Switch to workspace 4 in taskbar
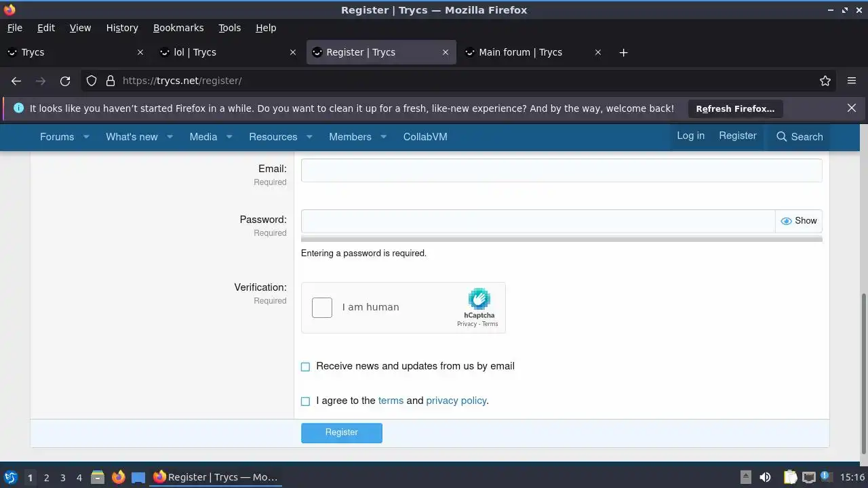The image size is (868, 488). (x=79, y=477)
